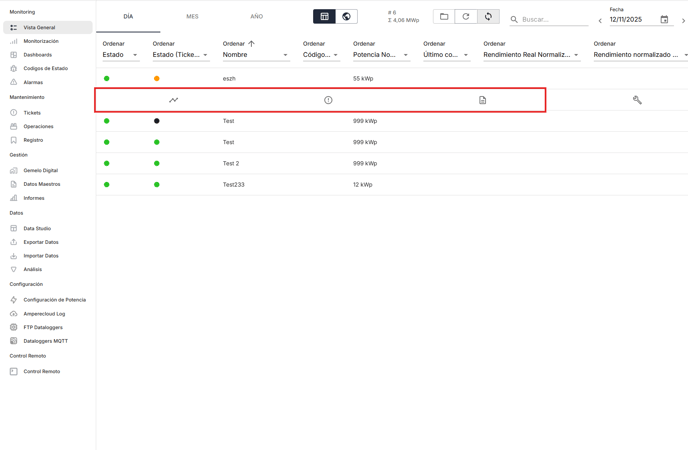This screenshot has height=450, width=688.
Task: Open Gemelo Digital in sidebar
Action: click(40, 171)
